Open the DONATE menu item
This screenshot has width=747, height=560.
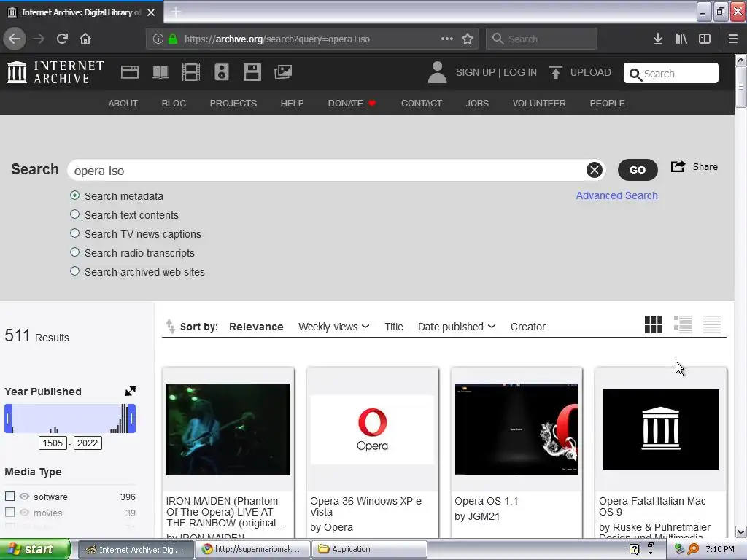point(352,104)
